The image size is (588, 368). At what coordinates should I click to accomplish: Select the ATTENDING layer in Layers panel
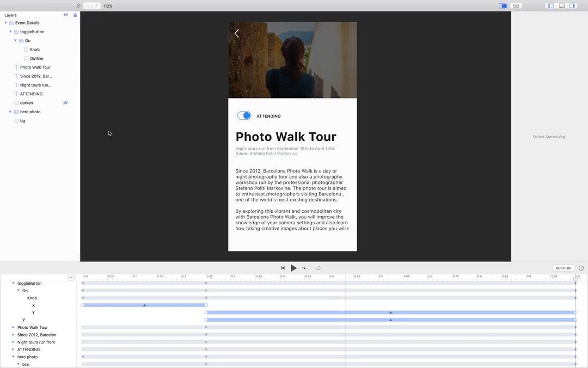point(32,94)
